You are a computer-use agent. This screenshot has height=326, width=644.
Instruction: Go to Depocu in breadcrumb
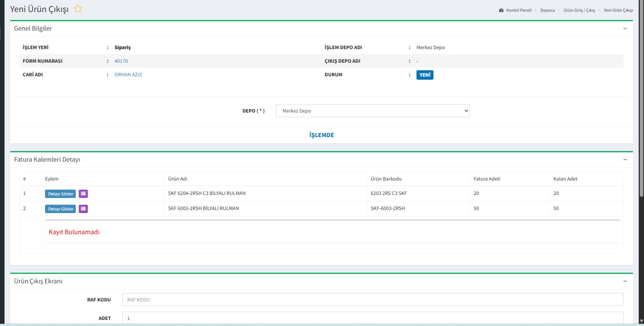(x=547, y=10)
